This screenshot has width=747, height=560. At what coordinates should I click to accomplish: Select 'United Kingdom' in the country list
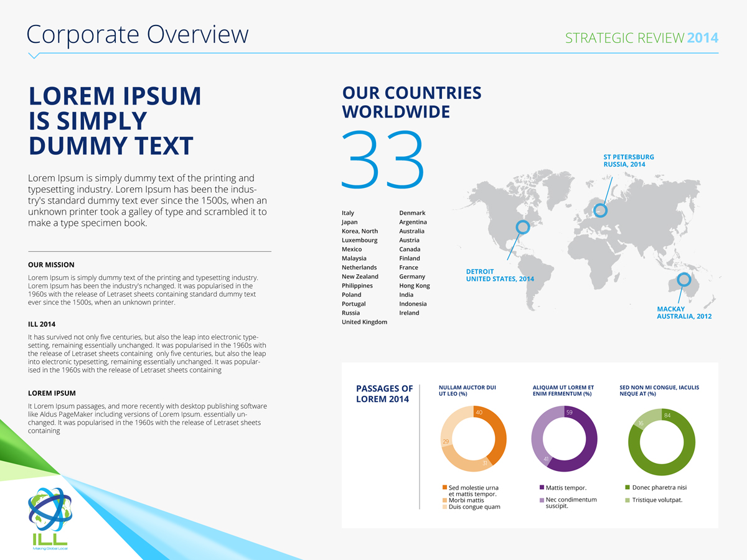pos(364,322)
